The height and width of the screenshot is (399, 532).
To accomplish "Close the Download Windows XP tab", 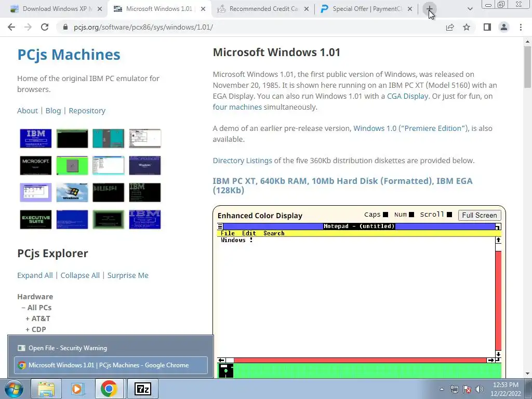I will [x=99, y=9].
